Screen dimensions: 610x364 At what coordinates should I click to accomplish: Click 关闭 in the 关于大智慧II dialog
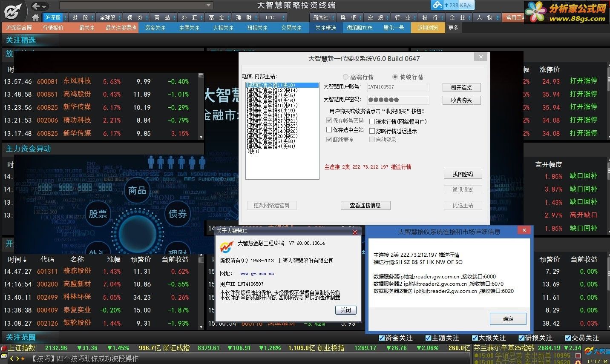click(345, 310)
